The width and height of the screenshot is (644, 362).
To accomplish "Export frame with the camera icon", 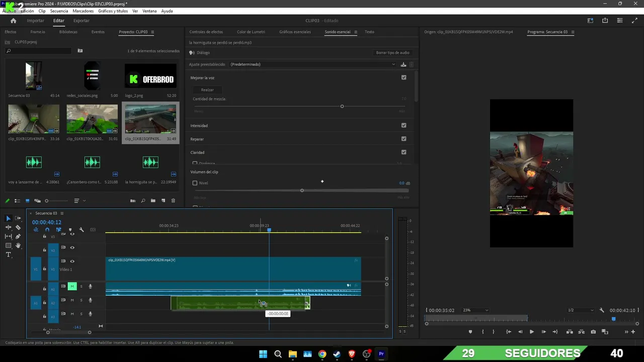I will (x=593, y=332).
